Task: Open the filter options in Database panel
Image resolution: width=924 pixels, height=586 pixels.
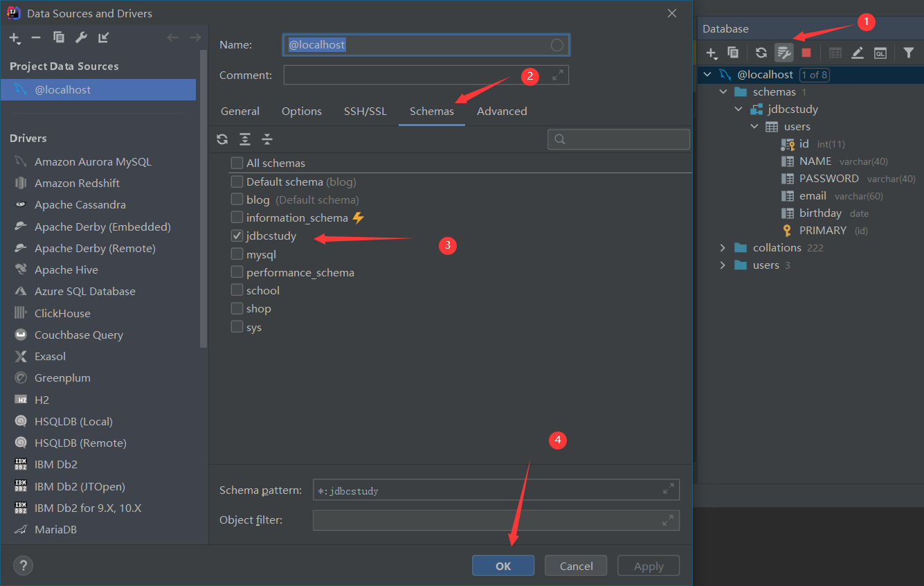Action: [909, 53]
